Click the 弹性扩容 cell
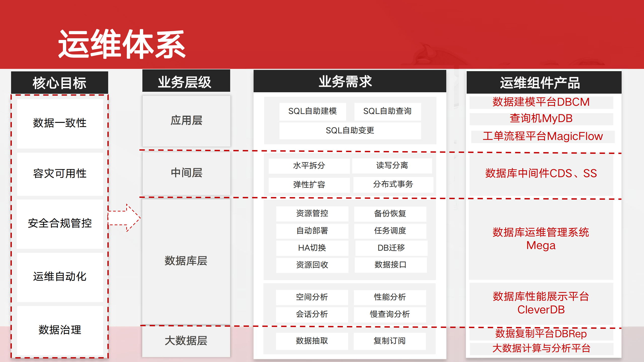The width and height of the screenshot is (644, 362). (309, 185)
